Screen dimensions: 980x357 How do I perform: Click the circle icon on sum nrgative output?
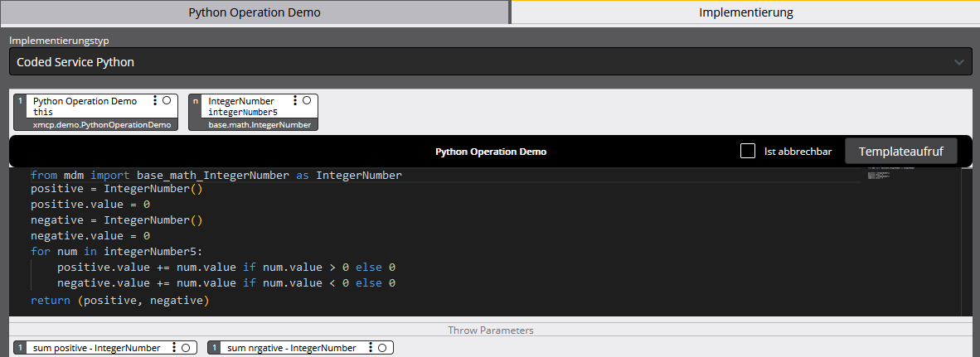coord(383,348)
